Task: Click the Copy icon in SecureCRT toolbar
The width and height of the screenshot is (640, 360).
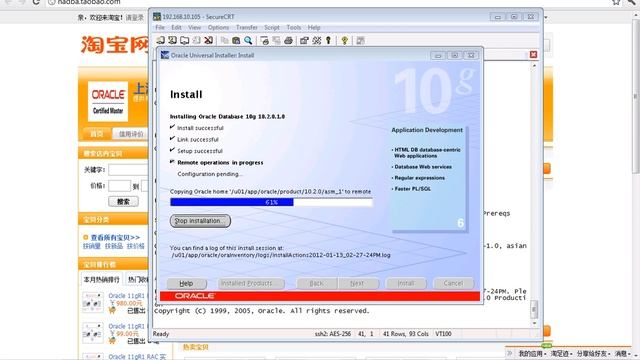Action: click(x=224, y=40)
